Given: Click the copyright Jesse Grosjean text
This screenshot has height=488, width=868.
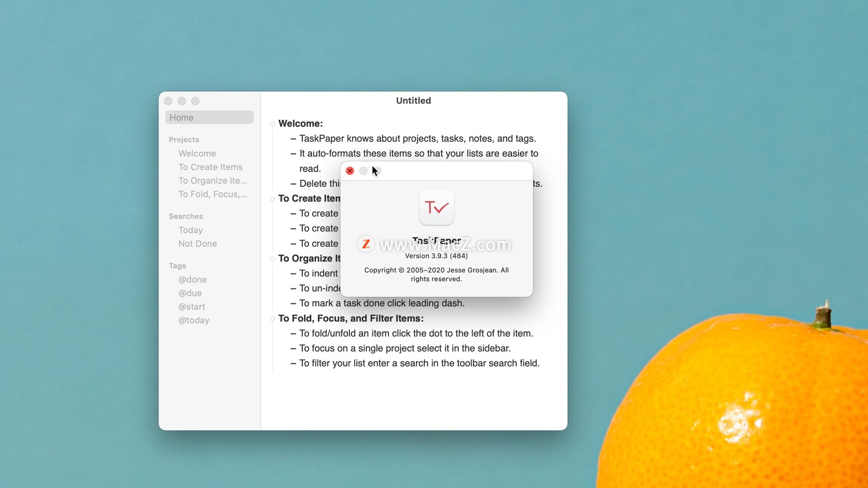Looking at the screenshot, I should click(436, 274).
